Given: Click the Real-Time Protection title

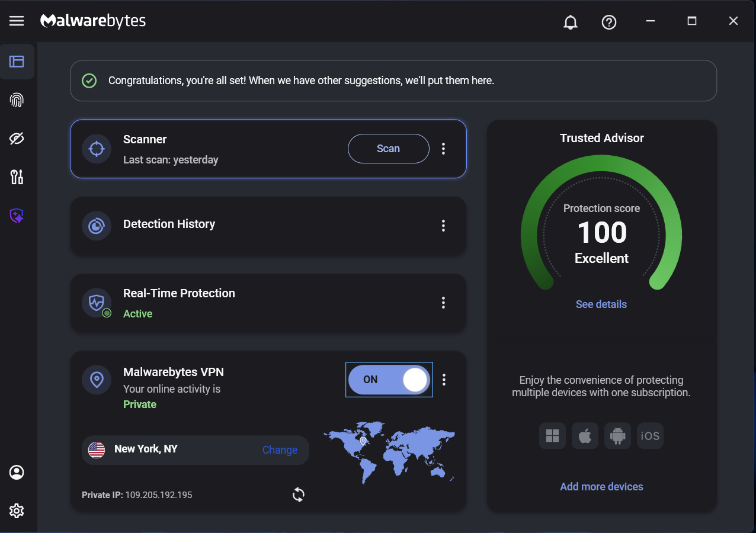Looking at the screenshot, I should [179, 293].
